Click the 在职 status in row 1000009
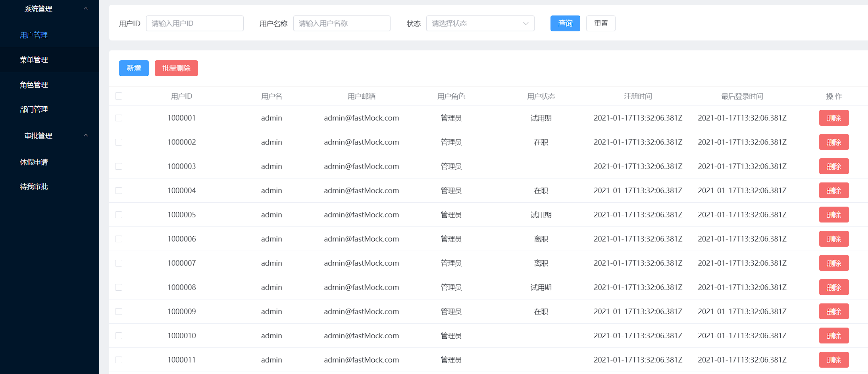This screenshot has width=868, height=374. click(541, 311)
